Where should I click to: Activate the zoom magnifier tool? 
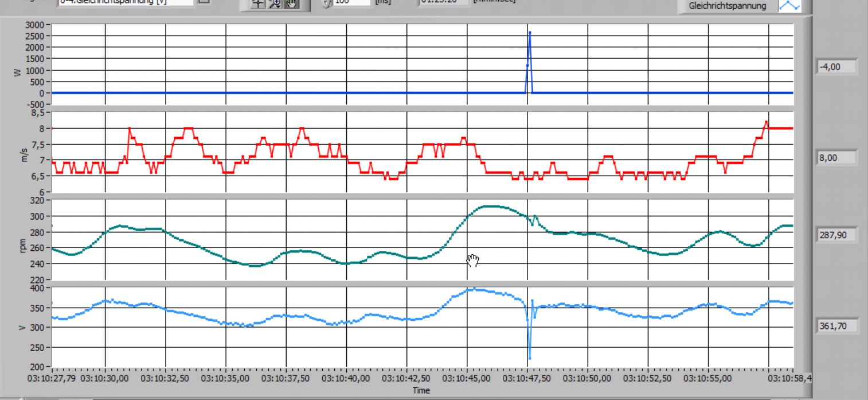(275, 3)
